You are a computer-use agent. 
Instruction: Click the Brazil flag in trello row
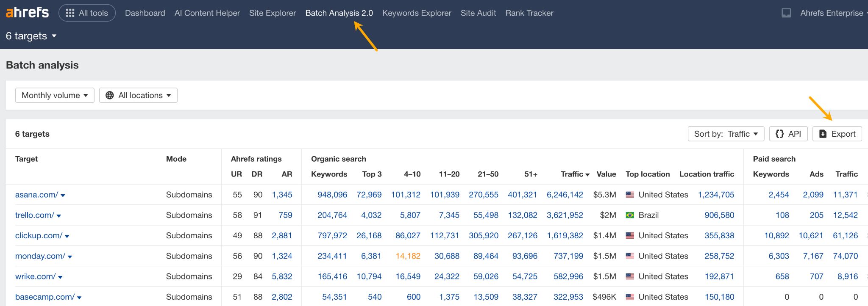pos(630,215)
